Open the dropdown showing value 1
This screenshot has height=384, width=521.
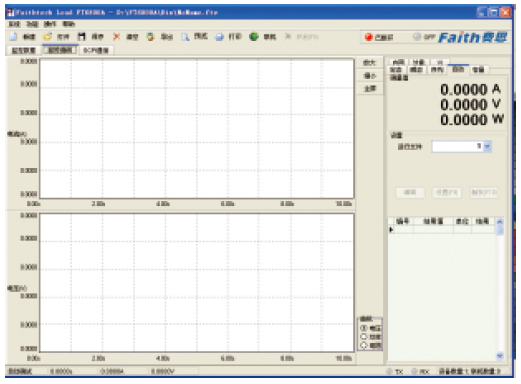click(x=487, y=146)
